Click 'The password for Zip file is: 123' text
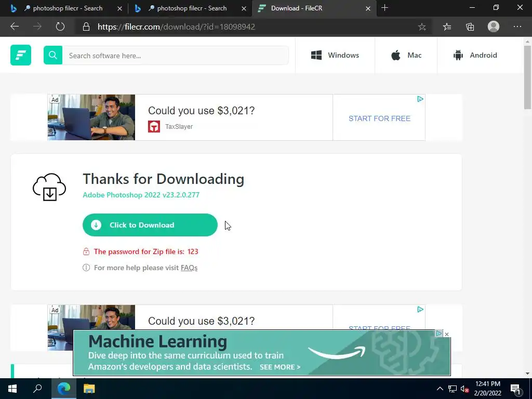The image size is (532, 399). [146, 251]
